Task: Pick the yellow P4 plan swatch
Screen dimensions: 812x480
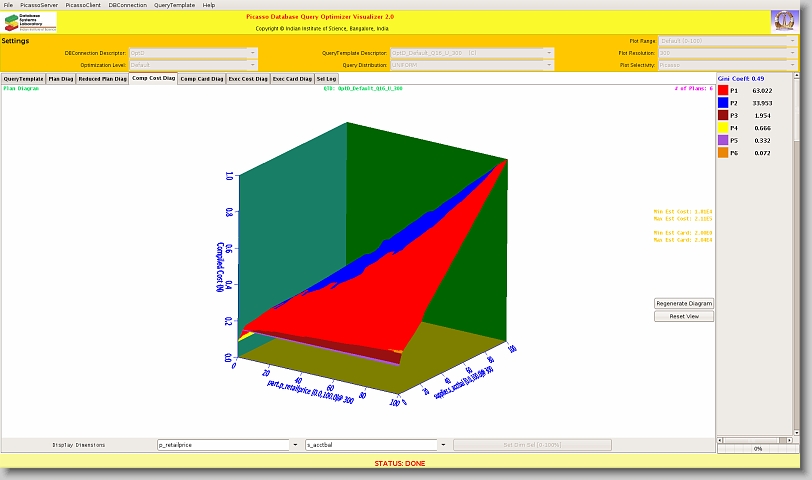Action: coord(723,128)
